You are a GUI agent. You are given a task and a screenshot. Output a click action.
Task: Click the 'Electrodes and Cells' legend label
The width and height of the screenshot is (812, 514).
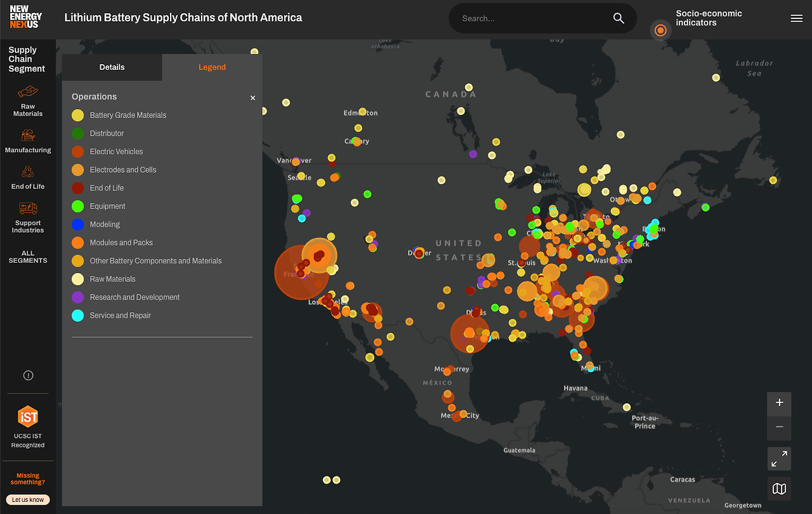123,170
